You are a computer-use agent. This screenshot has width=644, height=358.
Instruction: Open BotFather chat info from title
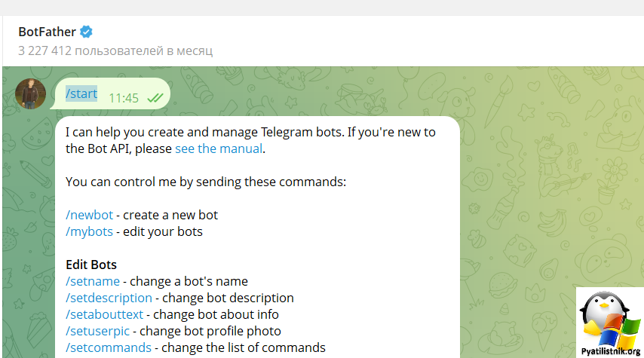pyautogui.click(x=47, y=32)
